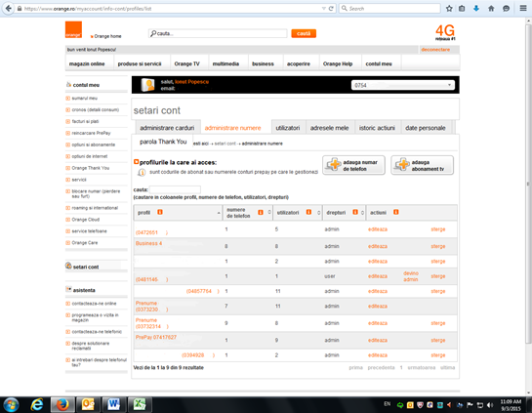
Task: Open magazin online in the main menu
Action: (87, 63)
